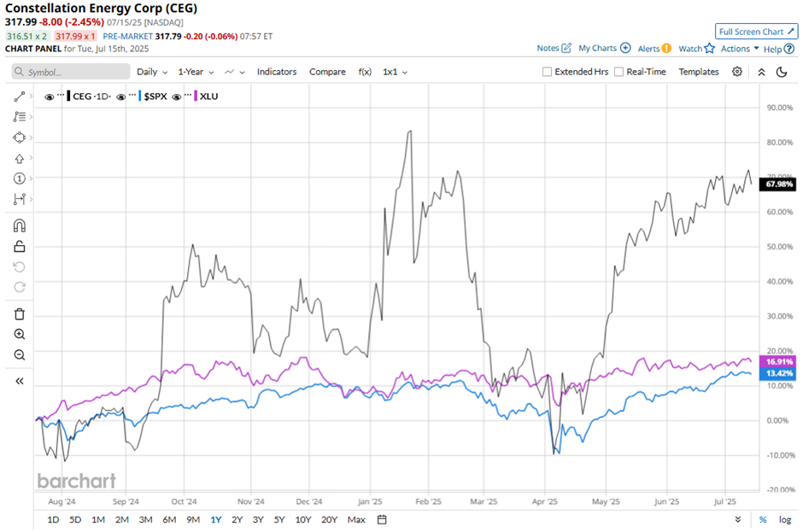The image size is (803, 532).
Task: Open the 1x1 grid layout dropdown
Action: coord(395,72)
